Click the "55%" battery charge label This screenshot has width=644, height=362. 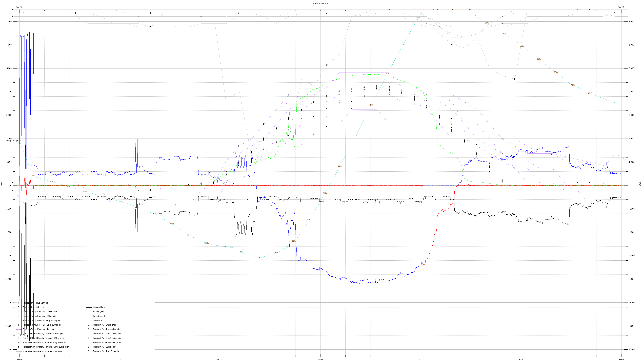pyautogui.click(x=339, y=166)
